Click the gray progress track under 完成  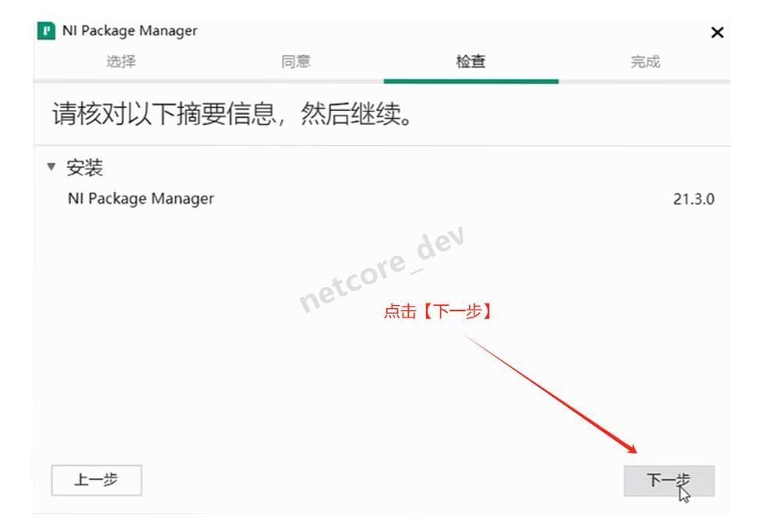pyautogui.click(x=644, y=81)
